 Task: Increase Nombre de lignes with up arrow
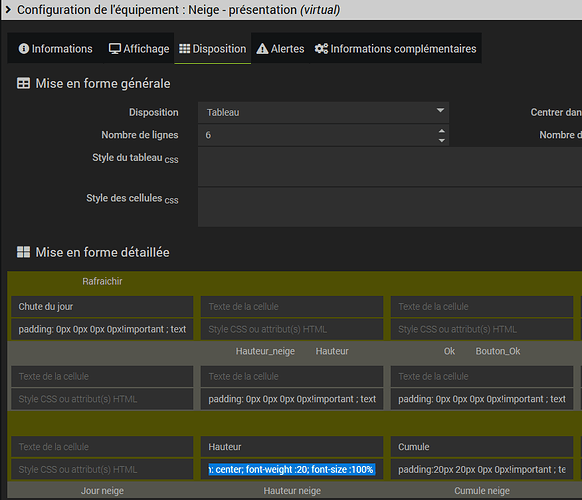(x=441, y=131)
